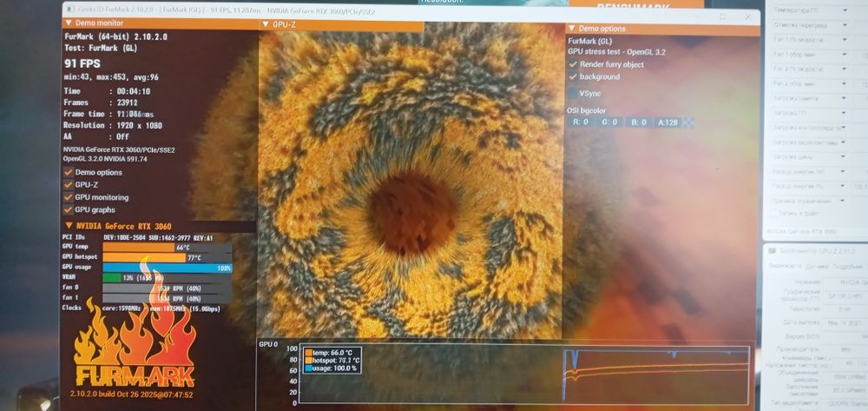
Task: Click the G: 0 bgcolor field
Action: click(609, 123)
